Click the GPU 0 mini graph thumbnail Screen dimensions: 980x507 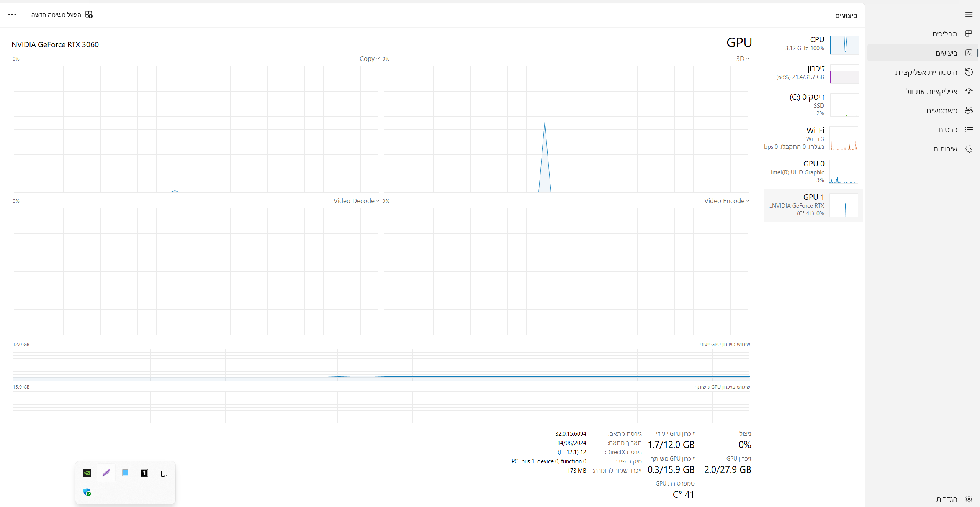(x=844, y=172)
